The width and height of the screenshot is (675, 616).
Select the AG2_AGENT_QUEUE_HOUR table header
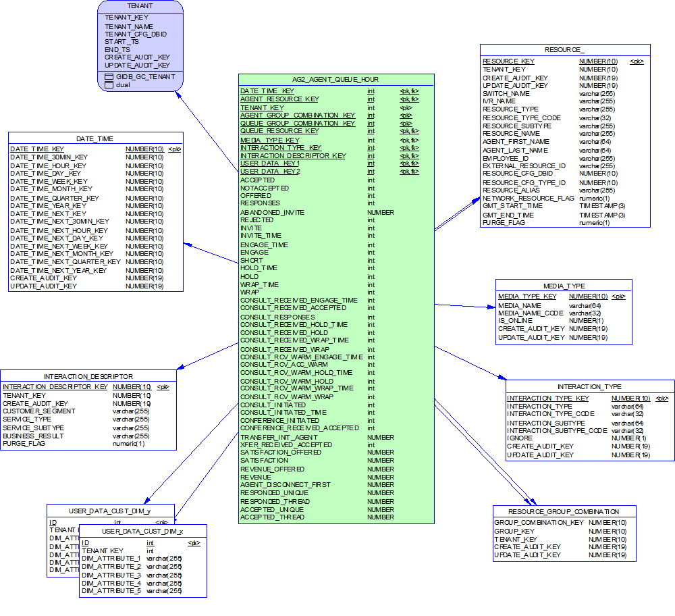[337, 79]
